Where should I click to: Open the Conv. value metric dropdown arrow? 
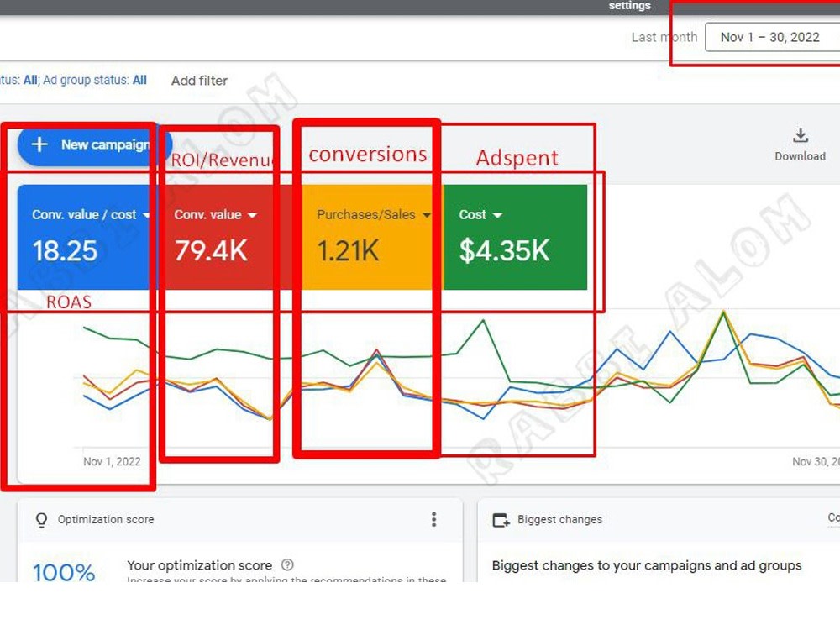(252, 215)
